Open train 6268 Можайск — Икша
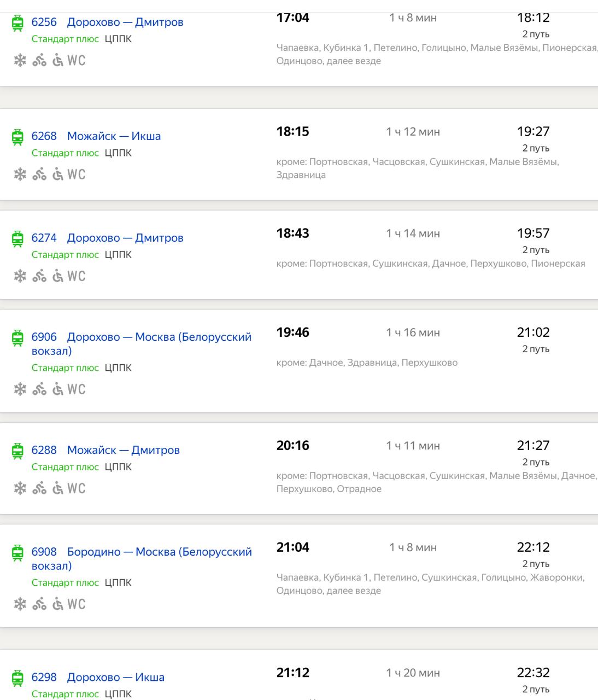This screenshot has width=598, height=700. [96, 136]
